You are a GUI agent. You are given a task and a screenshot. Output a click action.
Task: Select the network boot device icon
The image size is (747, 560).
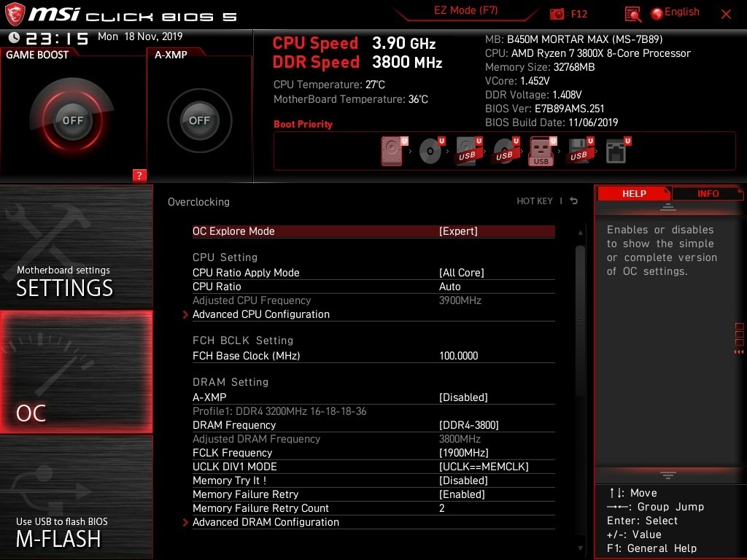[617, 151]
